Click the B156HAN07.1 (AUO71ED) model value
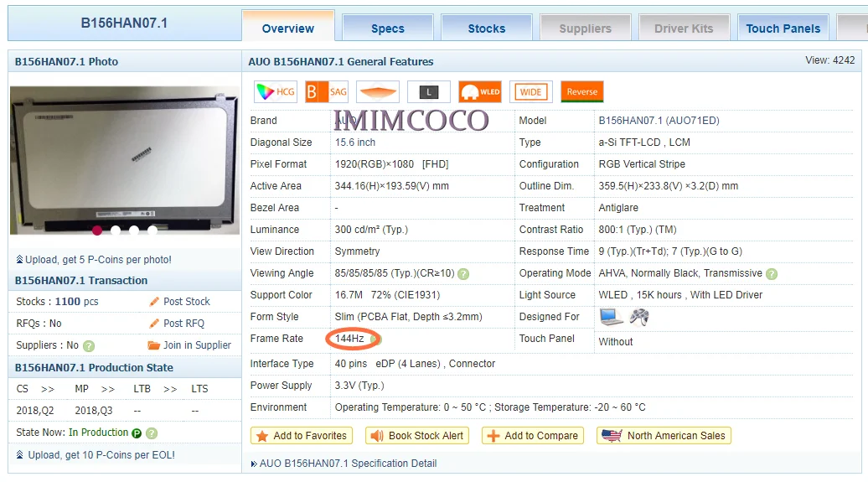The height and width of the screenshot is (482, 868). click(x=659, y=121)
